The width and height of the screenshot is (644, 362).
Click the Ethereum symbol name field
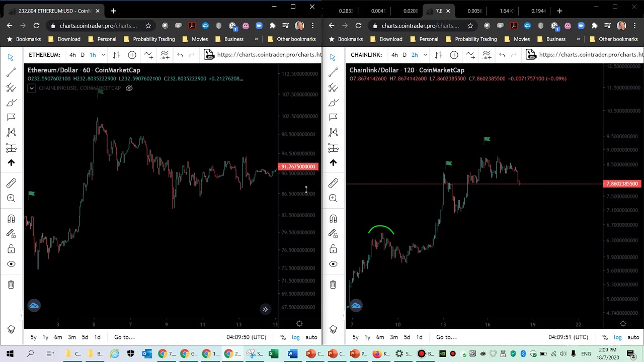[x=44, y=55]
